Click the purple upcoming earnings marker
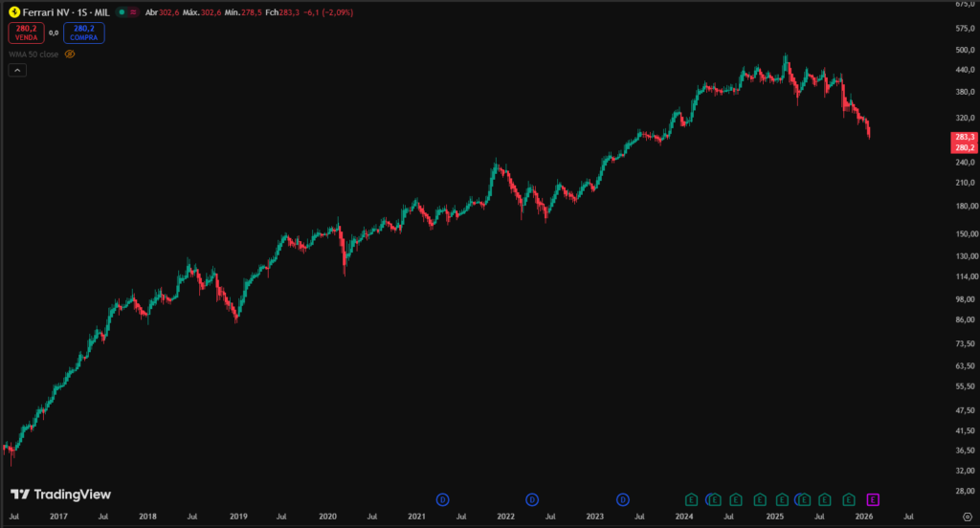This screenshot has height=528, width=980. coord(872,499)
